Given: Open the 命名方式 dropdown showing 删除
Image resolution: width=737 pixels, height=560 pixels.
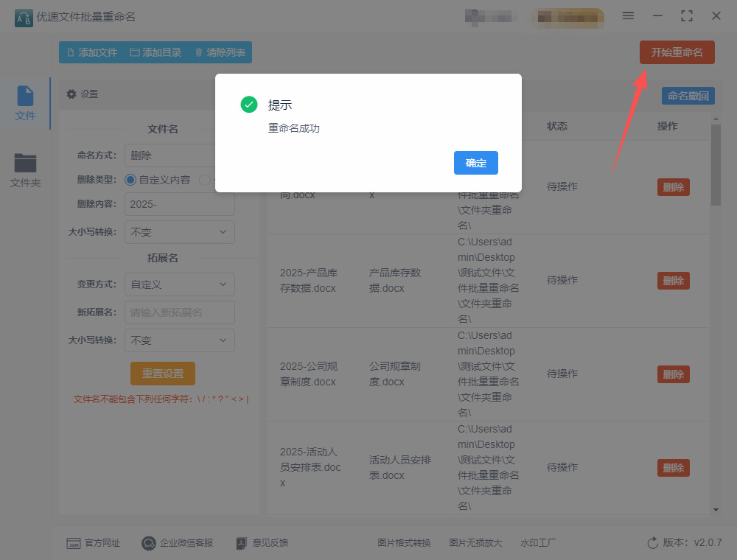Looking at the screenshot, I should 179,155.
